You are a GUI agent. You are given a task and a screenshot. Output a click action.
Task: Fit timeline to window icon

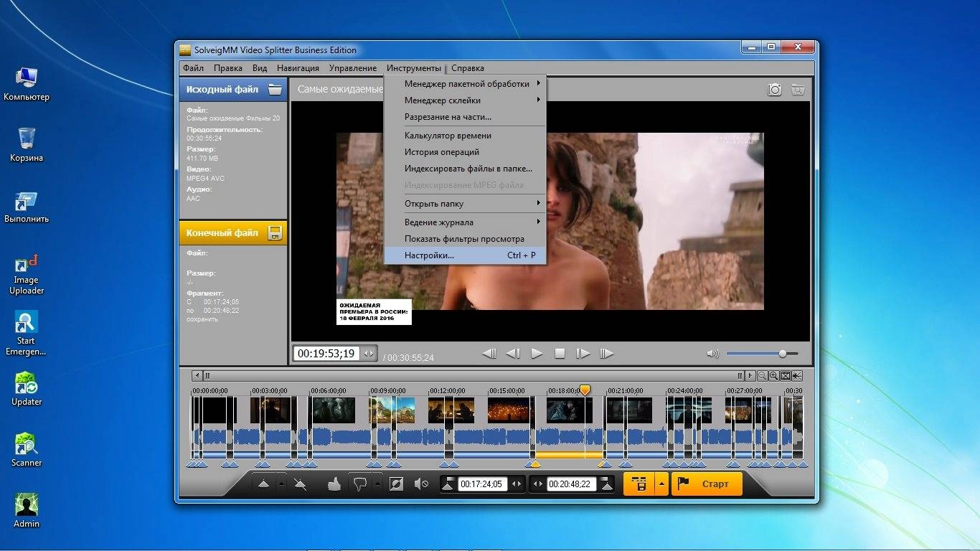786,375
